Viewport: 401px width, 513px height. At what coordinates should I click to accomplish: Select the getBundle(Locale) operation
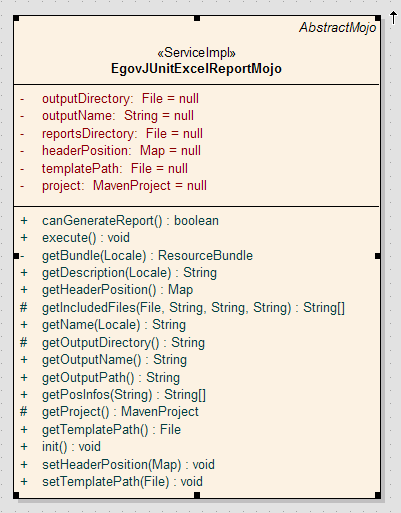[137, 256]
